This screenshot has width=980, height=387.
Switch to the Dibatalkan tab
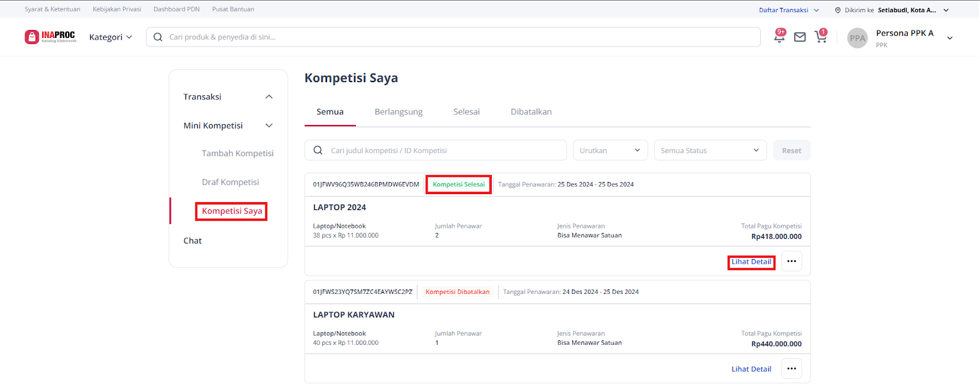531,112
